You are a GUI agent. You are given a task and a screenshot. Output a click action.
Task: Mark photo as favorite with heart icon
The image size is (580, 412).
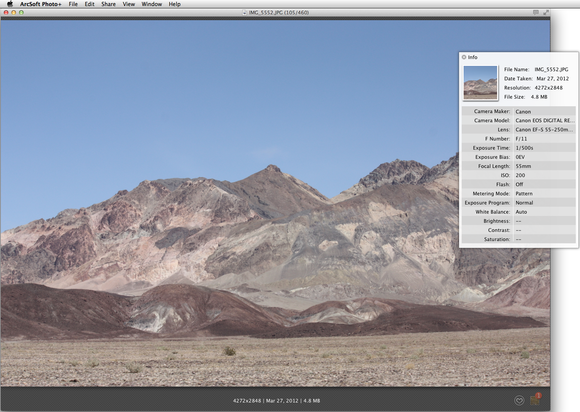[519, 400]
